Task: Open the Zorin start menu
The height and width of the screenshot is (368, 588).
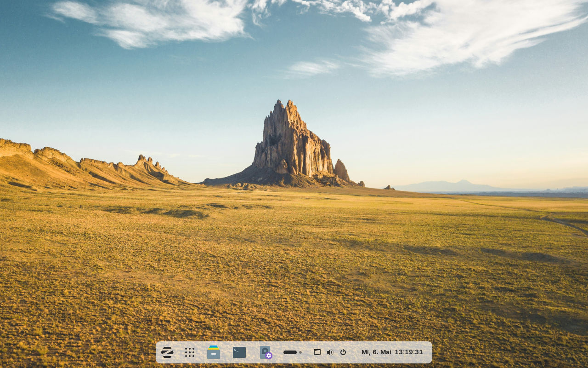Action: click(x=167, y=352)
